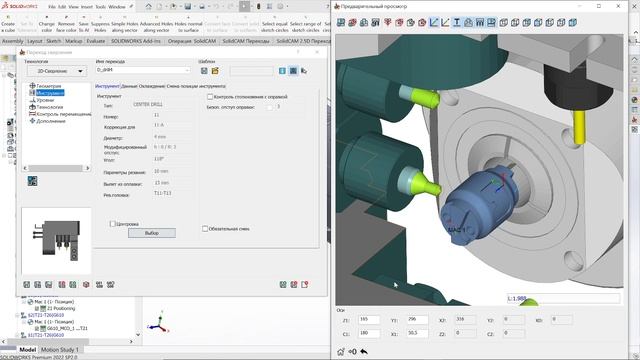The height and width of the screenshot is (360, 640).
Task: Click the Suppress Holes ribbon button
Action: (x=100, y=24)
